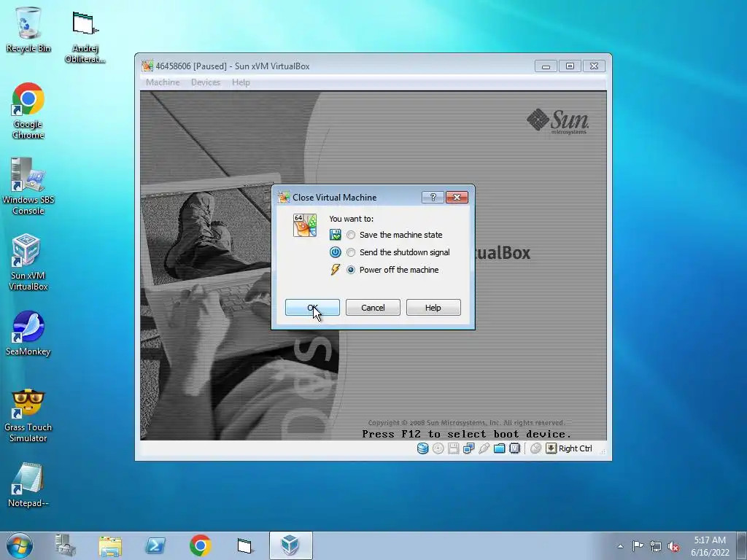Click the CD/DVD status bar icon
This screenshot has height=560, width=747.
click(438, 448)
